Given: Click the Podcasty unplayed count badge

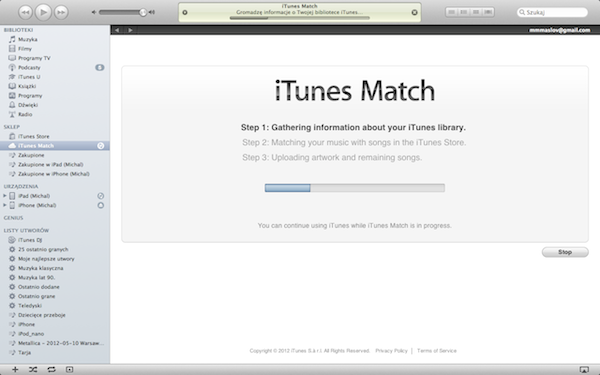Looking at the screenshot, I should point(99,67).
